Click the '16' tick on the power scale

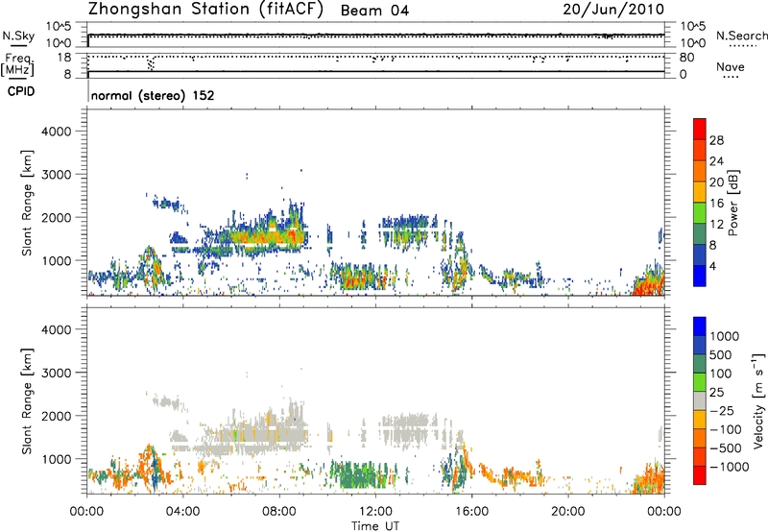pos(716,204)
